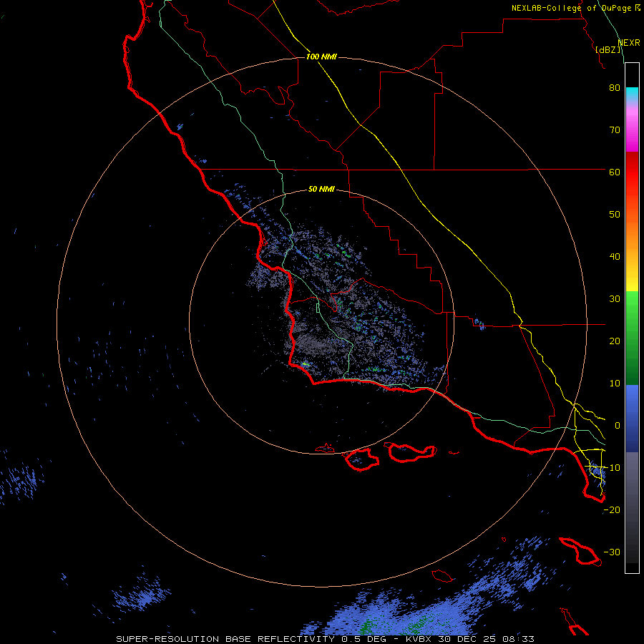Click the 30 dBZ scale value
Screen dimensions: 644x644
click(615, 299)
